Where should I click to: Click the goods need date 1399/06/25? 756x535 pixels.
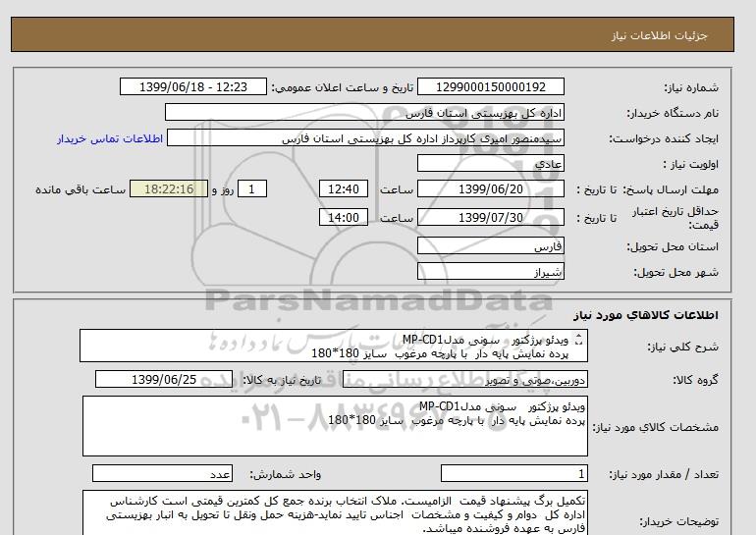tap(164, 379)
